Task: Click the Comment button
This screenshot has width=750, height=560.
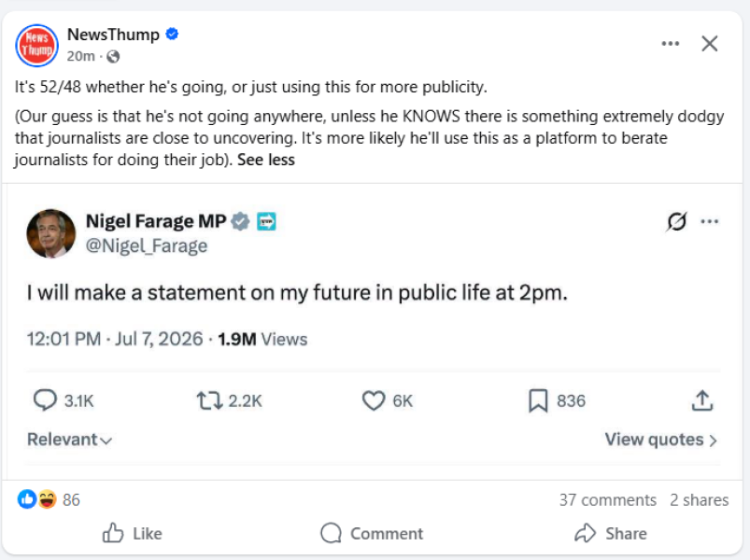Action: 372,533
